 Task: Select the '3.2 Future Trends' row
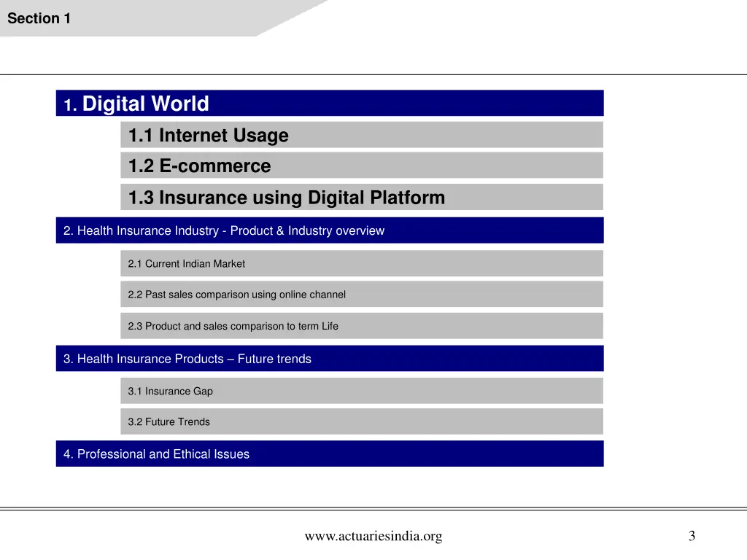click(362, 421)
